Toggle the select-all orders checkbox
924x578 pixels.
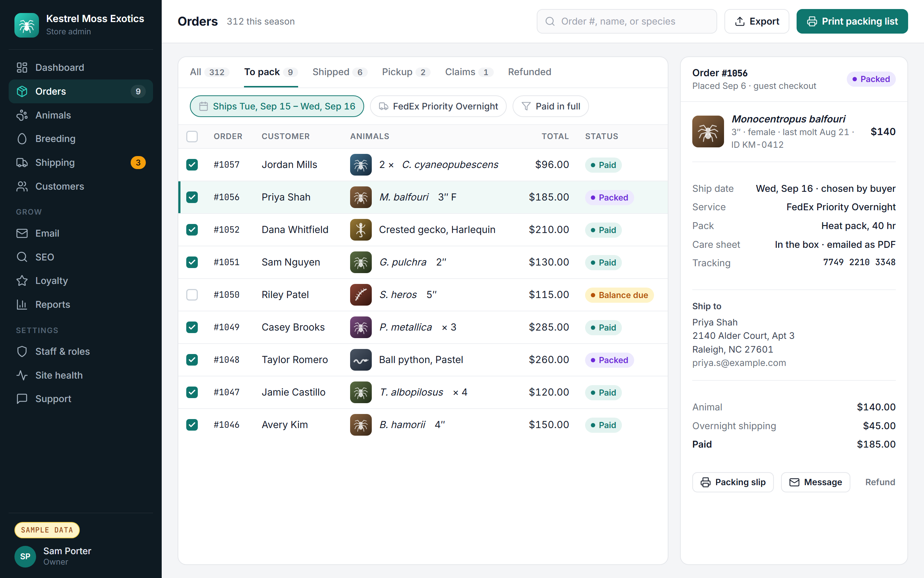pyautogui.click(x=192, y=137)
